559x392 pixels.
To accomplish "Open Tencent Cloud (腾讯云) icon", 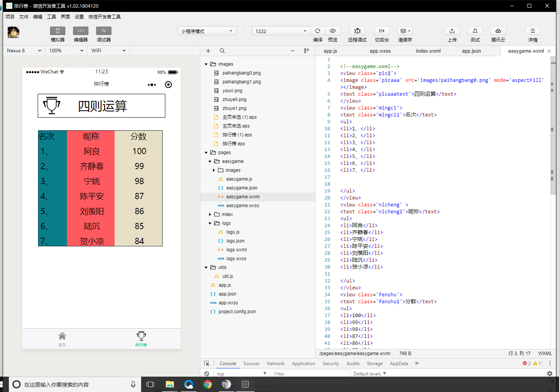I will pyautogui.click(x=498, y=31).
